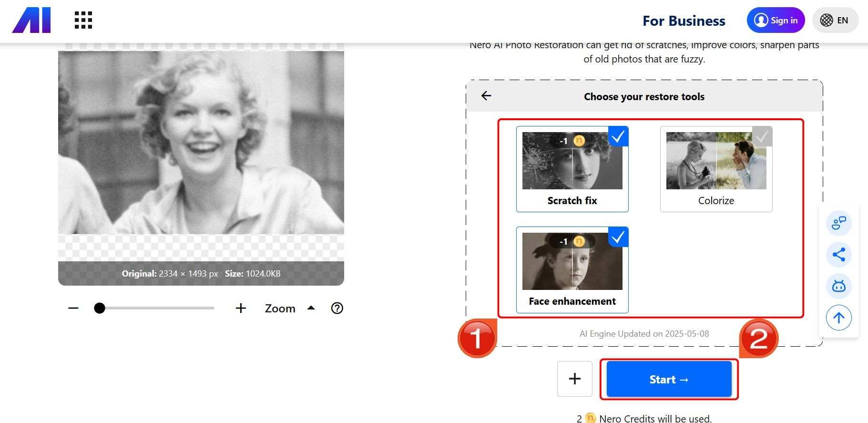Click the share icon
The width and height of the screenshot is (868, 423).
coord(838,254)
